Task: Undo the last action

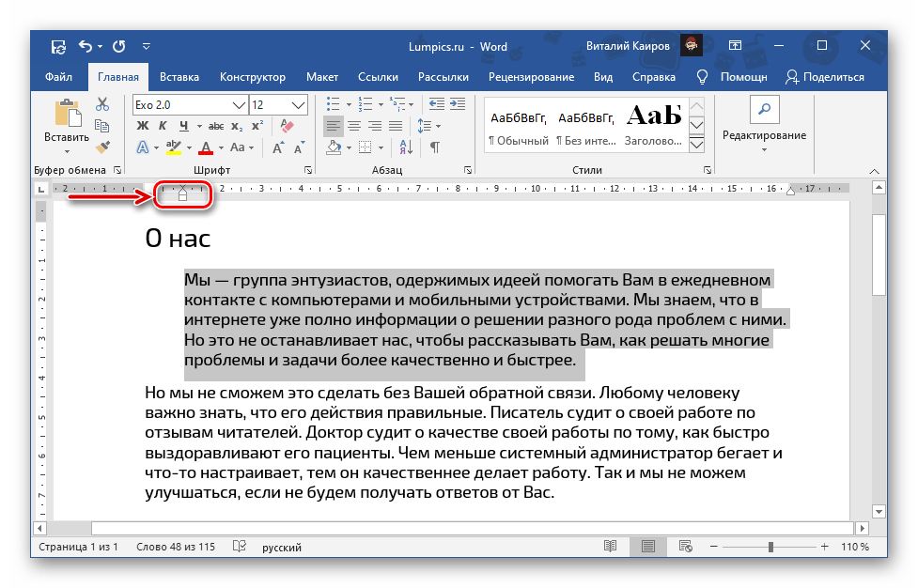Action: pyautogui.click(x=86, y=46)
